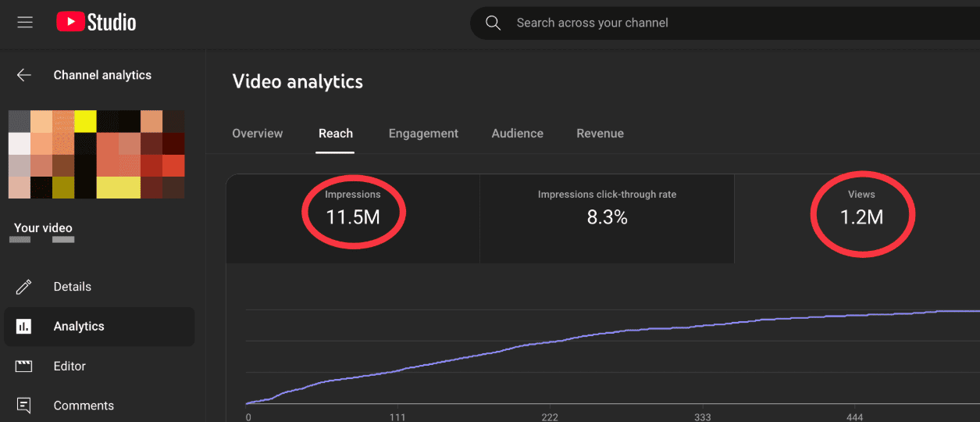Click the Channel analytics link text
980x422 pixels.
pyautogui.click(x=102, y=76)
